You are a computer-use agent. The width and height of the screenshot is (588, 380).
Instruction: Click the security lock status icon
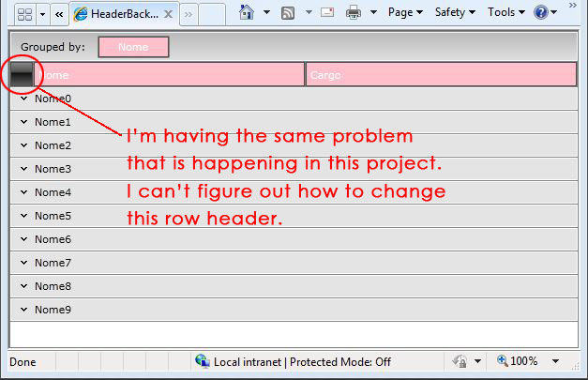click(459, 361)
